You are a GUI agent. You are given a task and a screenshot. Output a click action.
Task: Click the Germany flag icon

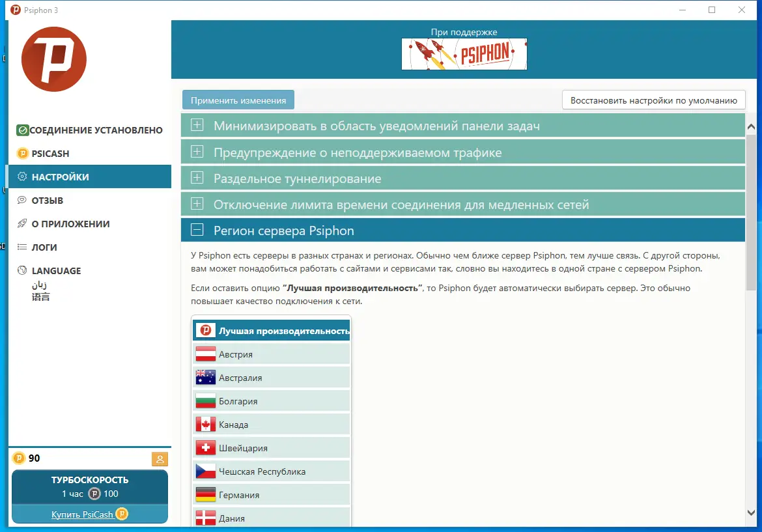pyautogui.click(x=206, y=495)
